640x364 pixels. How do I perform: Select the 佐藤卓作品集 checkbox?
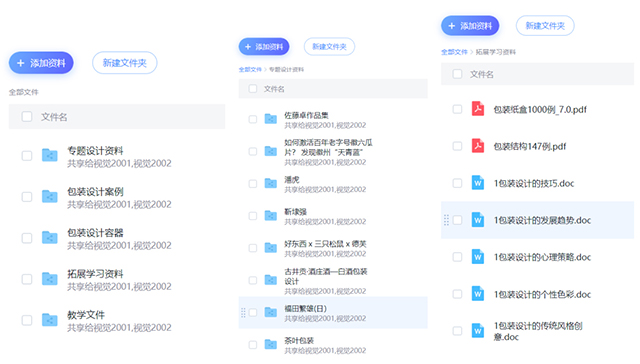(253, 119)
